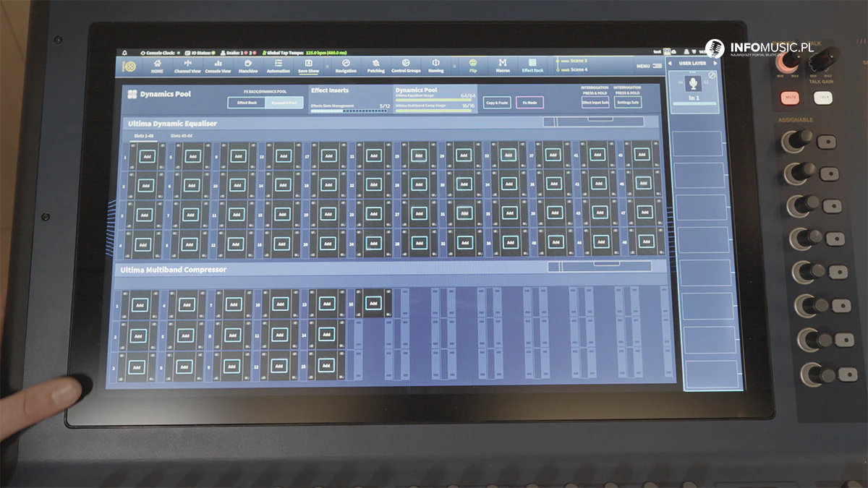Open the Automation toolbar icon

278,66
